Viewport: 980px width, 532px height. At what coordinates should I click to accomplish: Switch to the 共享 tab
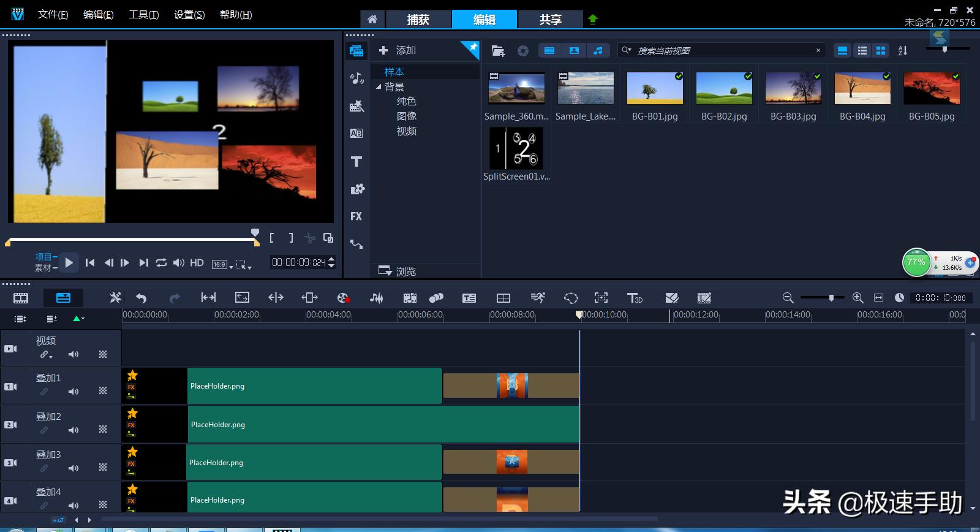coord(550,20)
